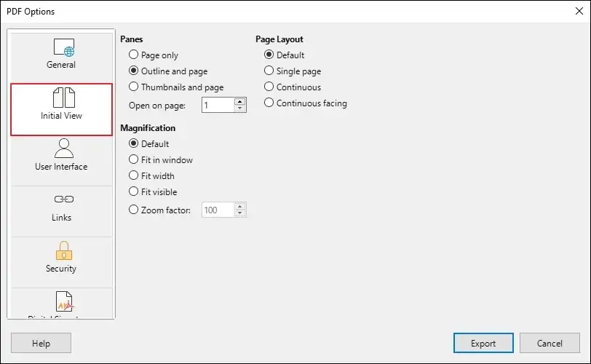The height and width of the screenshot is (364, 591).
Task: Select Fit in window magnification
Action: click(x=133, y=159)
